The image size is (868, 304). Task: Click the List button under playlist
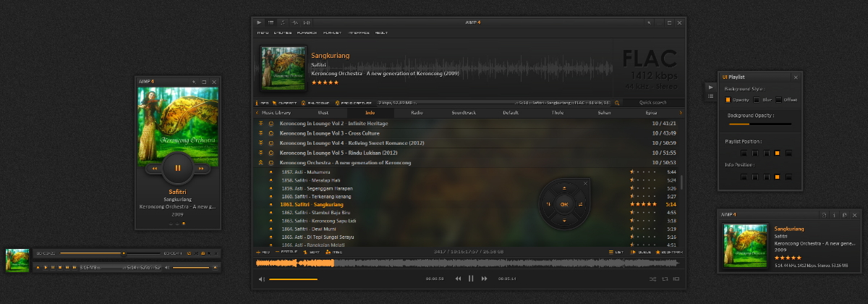tap(616, 251)
